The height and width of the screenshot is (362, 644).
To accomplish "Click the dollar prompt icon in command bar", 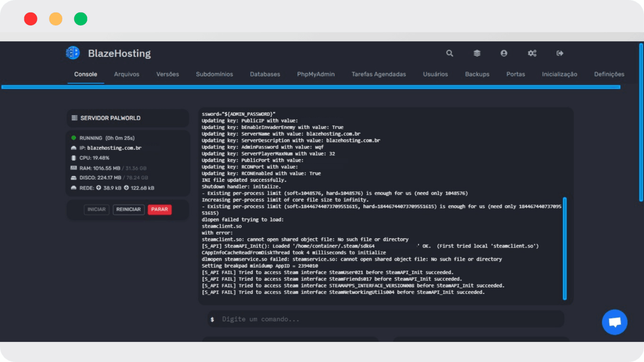I will pyautogui.click(x=212, y=319).
